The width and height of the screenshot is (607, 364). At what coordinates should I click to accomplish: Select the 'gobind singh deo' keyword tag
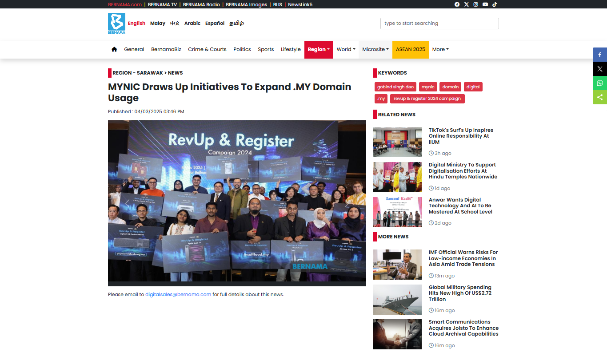click(x=395, y=87)
